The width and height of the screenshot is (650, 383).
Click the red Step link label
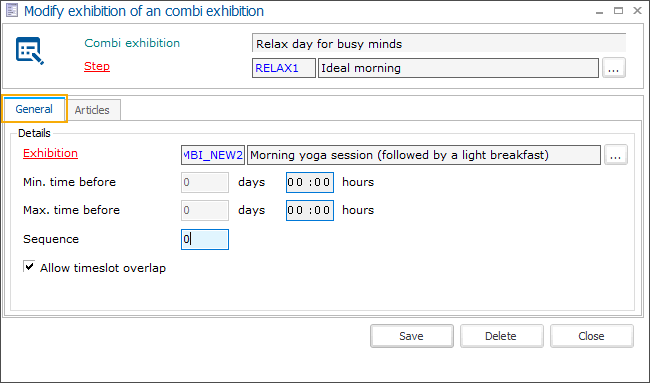(97, 66)
